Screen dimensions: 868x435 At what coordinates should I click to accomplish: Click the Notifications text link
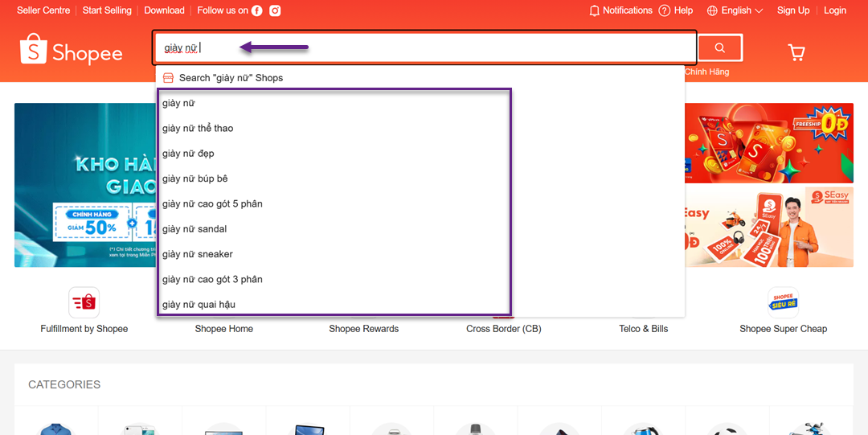(x=628, y=10)
